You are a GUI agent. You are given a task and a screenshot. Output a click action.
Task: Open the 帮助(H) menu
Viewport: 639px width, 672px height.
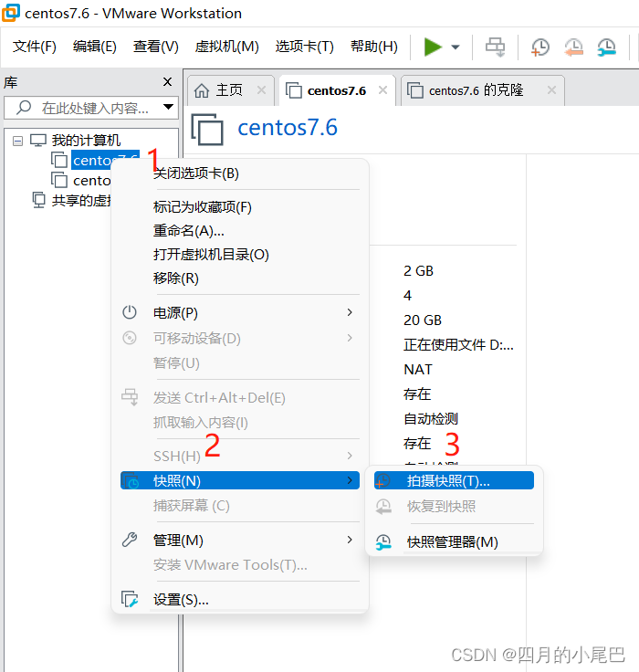(x=373, y=46)
